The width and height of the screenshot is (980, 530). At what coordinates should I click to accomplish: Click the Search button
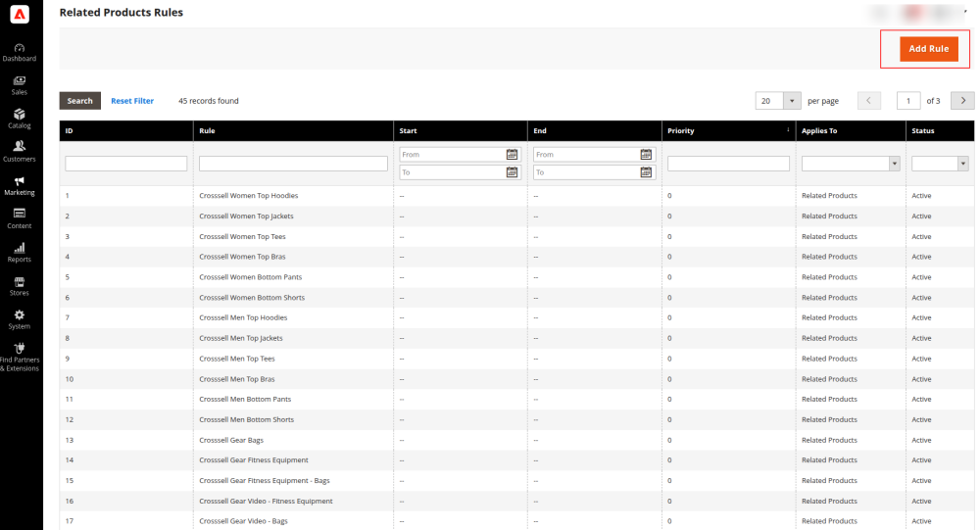tap(79, 101)
